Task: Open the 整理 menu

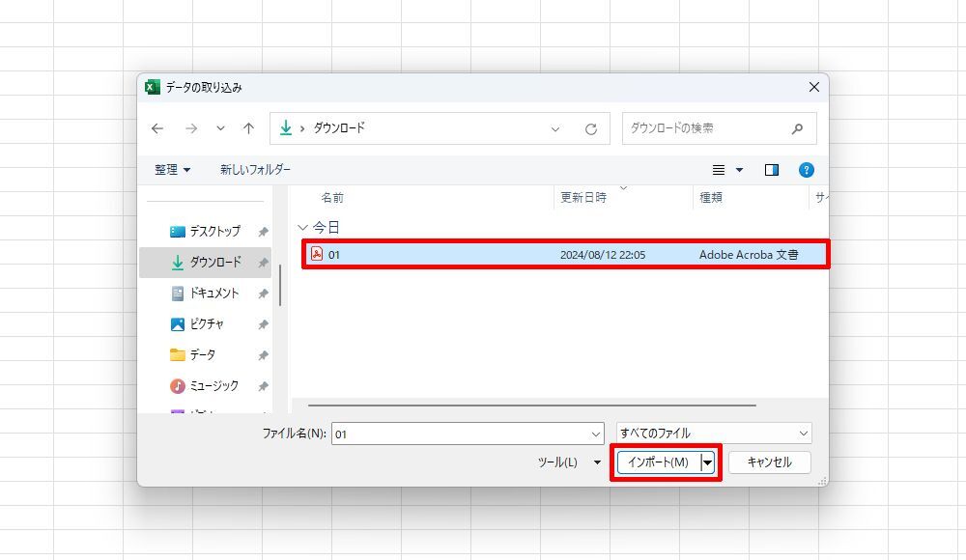Action: (172, 170)
